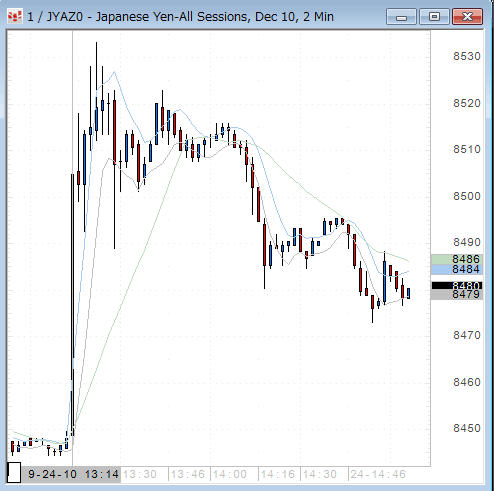Select the gray 8479 moving average price tag
Screen dimensions: 494x491
(457, 295)
